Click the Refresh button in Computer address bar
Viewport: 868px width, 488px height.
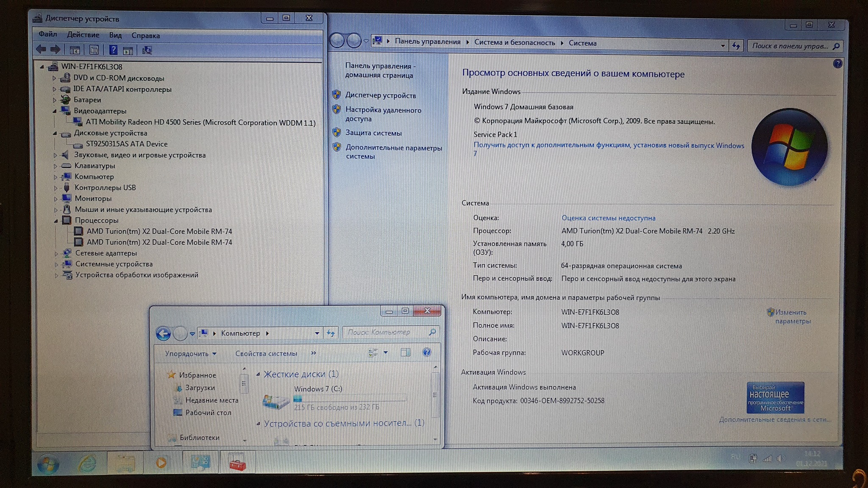point(331,333)
